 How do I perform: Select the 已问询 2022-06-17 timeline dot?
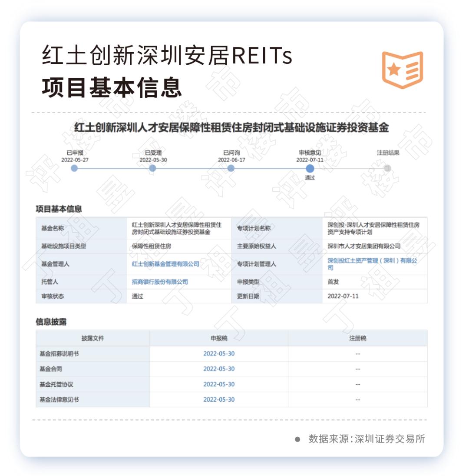(x=231, y=168)
